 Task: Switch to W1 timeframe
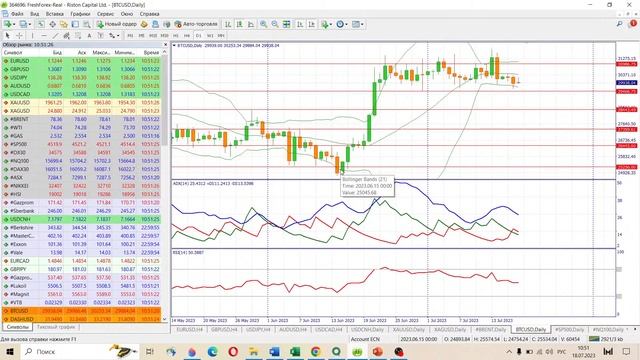(209, 36)
